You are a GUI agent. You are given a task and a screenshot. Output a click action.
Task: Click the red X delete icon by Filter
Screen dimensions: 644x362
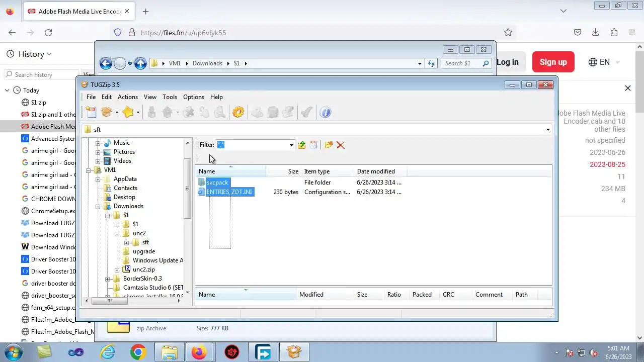pyautogui.click(x=341, y=145)
